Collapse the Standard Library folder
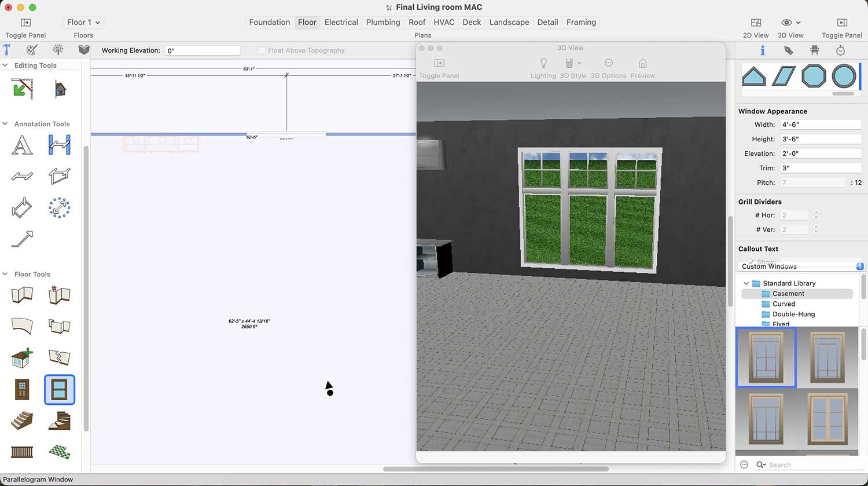The height and width of the screenshot is (486, 868). tap(746, 283)
